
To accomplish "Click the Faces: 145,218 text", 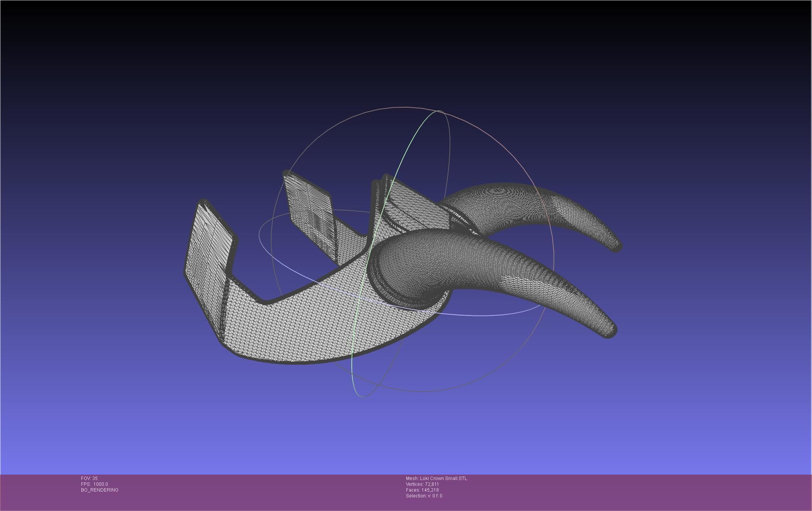I will tap(422, 490).
